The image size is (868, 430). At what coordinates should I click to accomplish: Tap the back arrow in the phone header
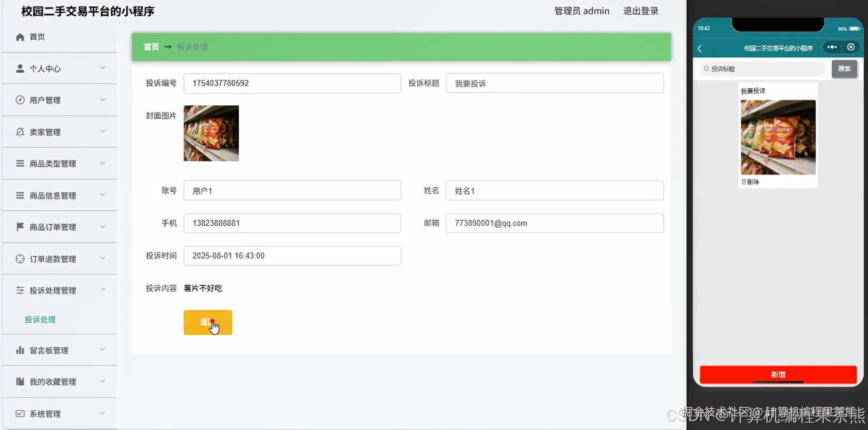pos(700,48)
